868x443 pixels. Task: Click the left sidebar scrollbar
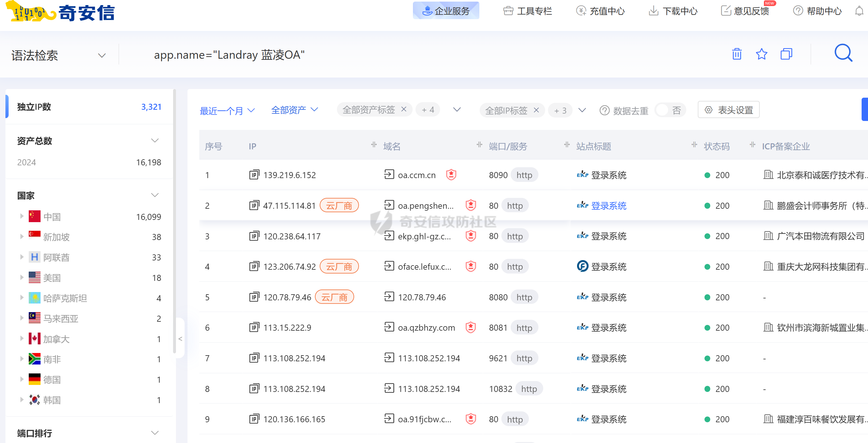pyautogui.click(x=175, y=221)
